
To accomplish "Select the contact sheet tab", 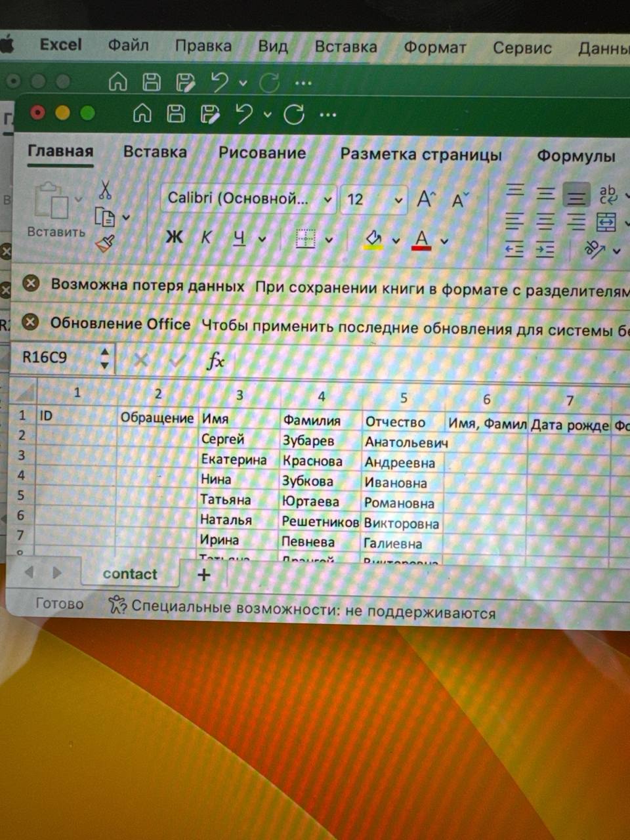I will click(130, 574).
